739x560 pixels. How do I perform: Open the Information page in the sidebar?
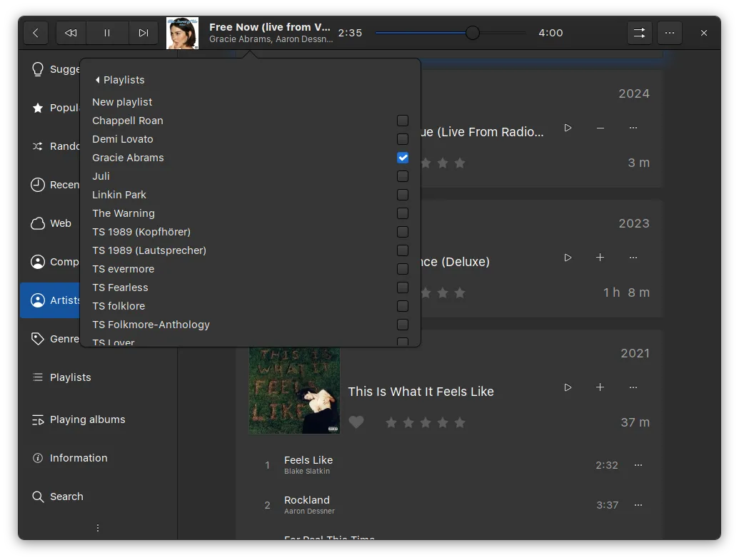[79, 458]
